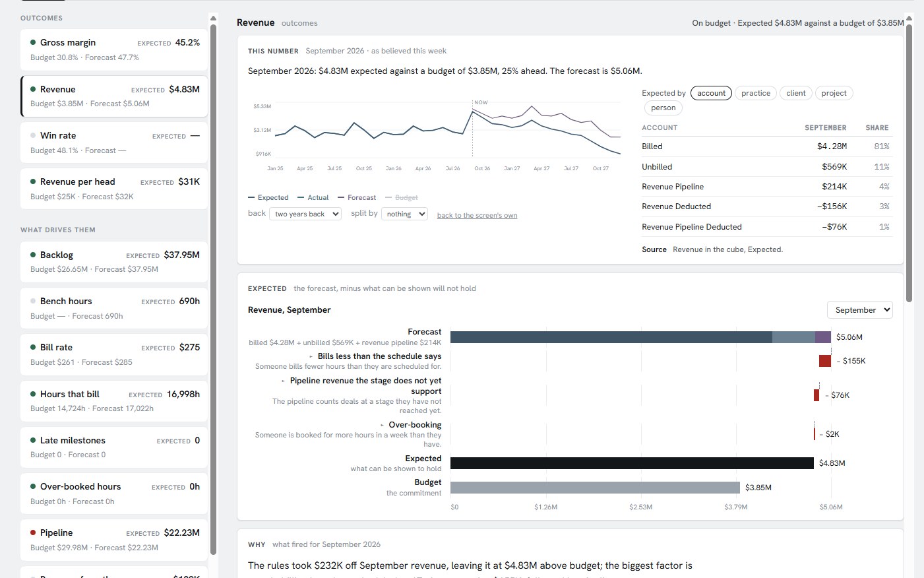Open the Late milestones card

(x=114, y=447)
